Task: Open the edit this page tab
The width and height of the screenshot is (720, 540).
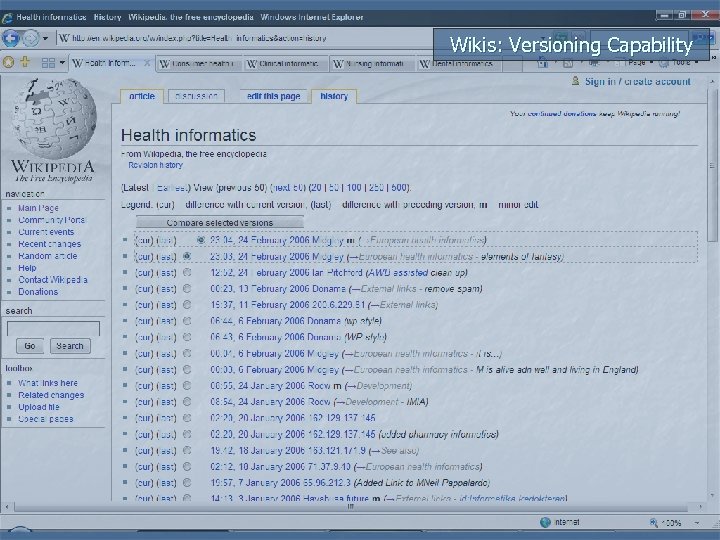Action: (x=273, y=96)
